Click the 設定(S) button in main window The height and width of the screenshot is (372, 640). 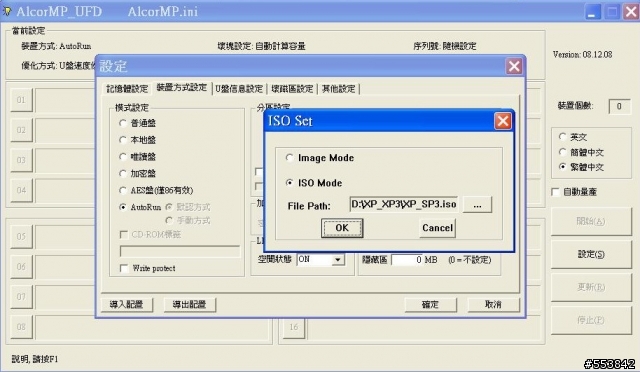(591, 254)
